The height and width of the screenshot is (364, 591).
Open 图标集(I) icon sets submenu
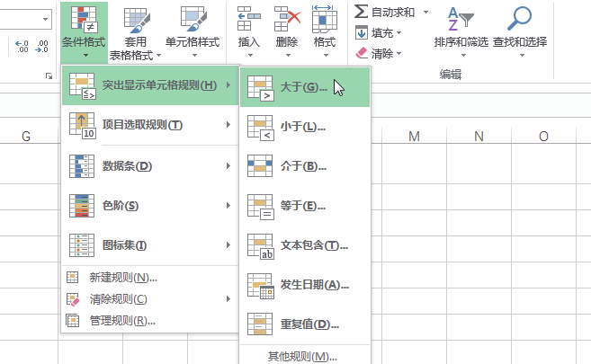[x=150, y=245]
